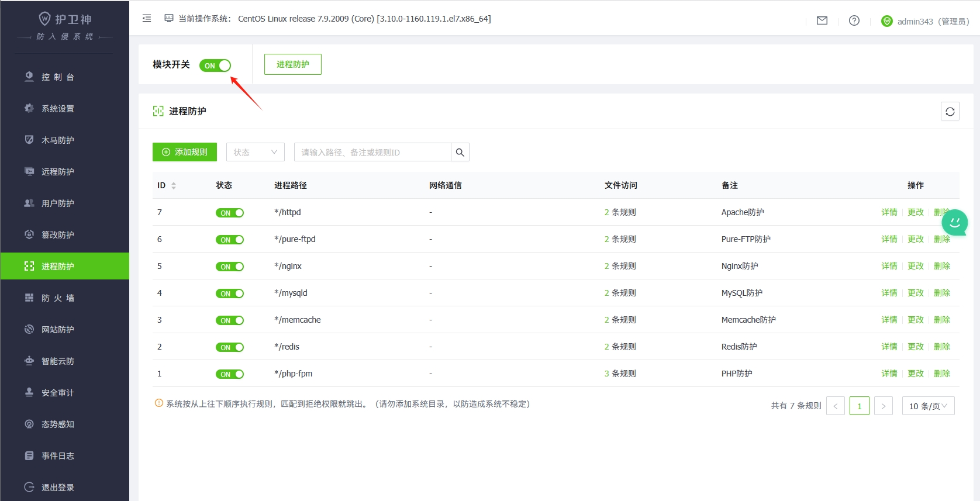Click the 退出登录 logout icon

29,487
